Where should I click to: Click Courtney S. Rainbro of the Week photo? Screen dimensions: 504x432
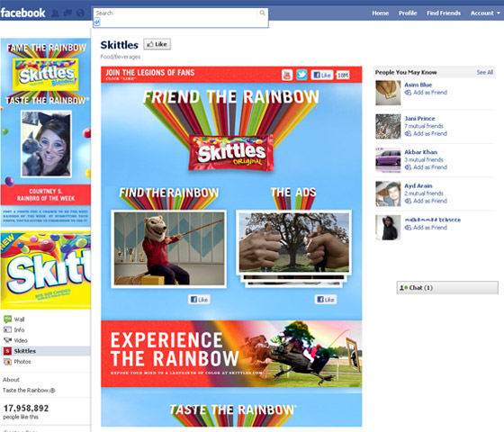[46, 144]
